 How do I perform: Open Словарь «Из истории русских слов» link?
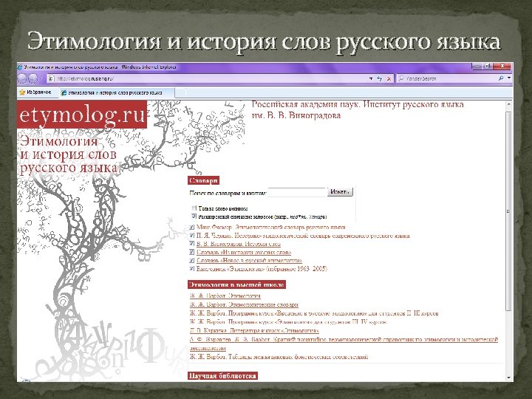[244, 252]
